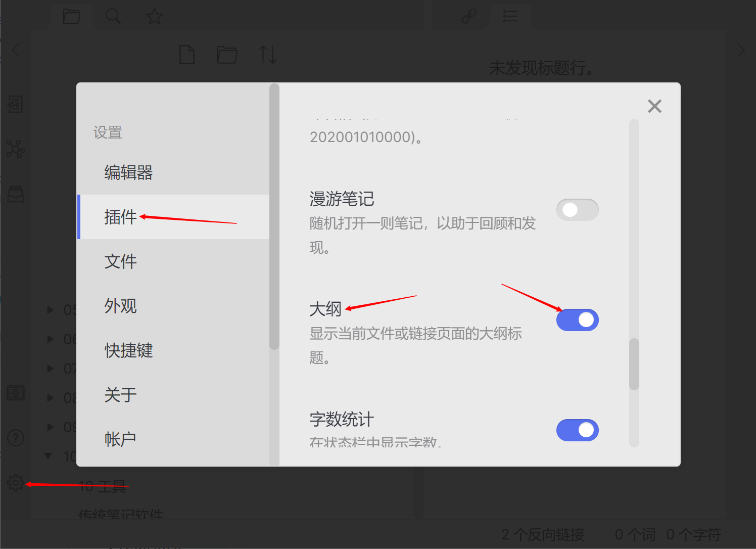756x549 pixels.
Task: Click the new folder icon
Action: click(227, 55)
